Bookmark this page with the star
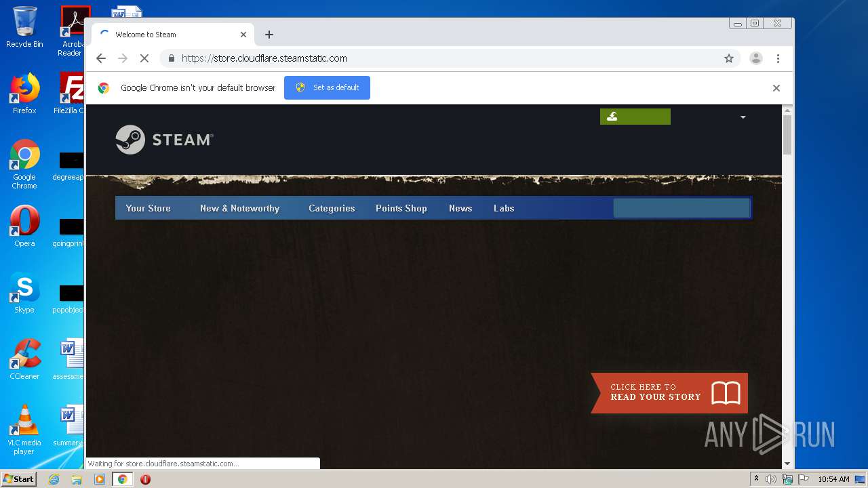 729,58
